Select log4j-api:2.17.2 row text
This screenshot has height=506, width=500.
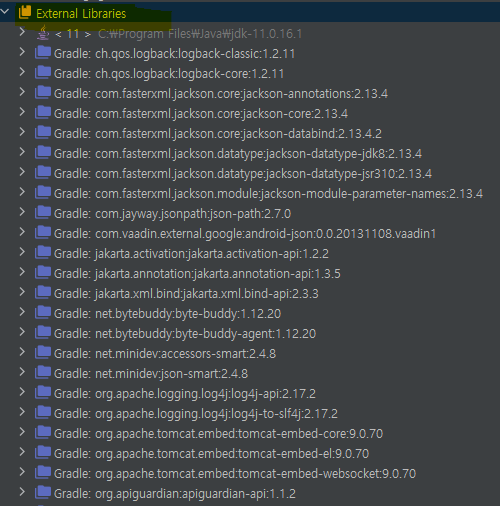[x=185, y=394]
